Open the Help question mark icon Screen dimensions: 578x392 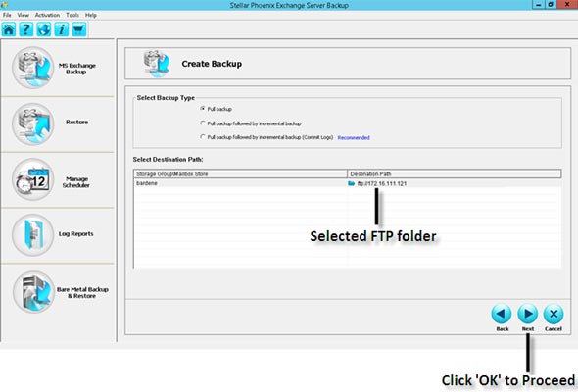(x=26, y=29)
